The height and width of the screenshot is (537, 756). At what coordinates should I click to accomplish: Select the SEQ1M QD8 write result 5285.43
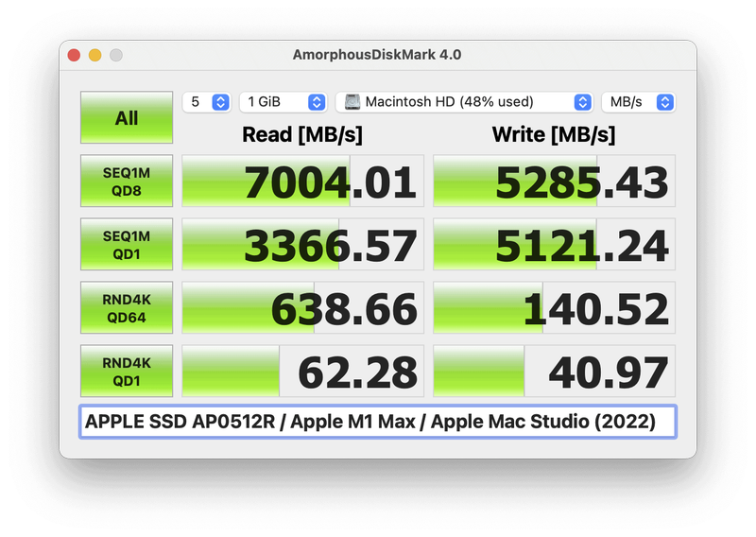[554, 182]
